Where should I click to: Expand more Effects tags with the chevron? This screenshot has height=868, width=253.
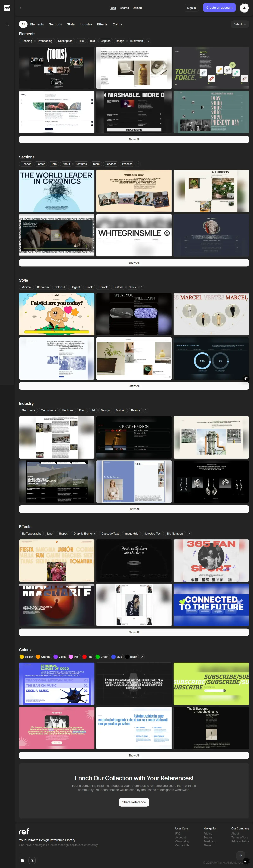(189, 533)
